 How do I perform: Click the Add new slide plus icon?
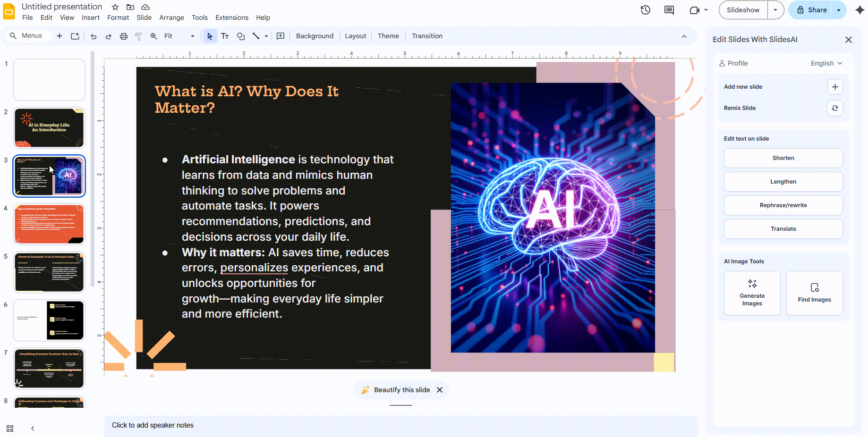tap(835, 87)
